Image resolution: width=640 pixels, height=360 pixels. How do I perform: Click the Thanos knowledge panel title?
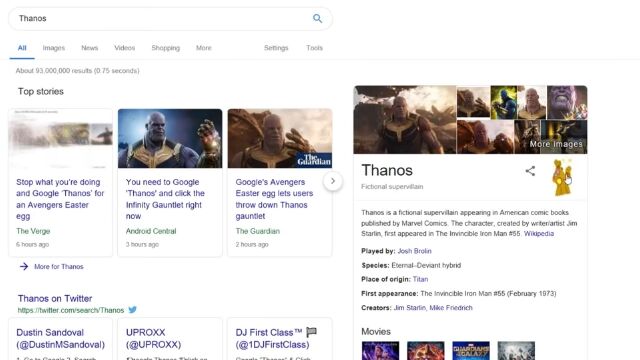(x=387, y=170)
